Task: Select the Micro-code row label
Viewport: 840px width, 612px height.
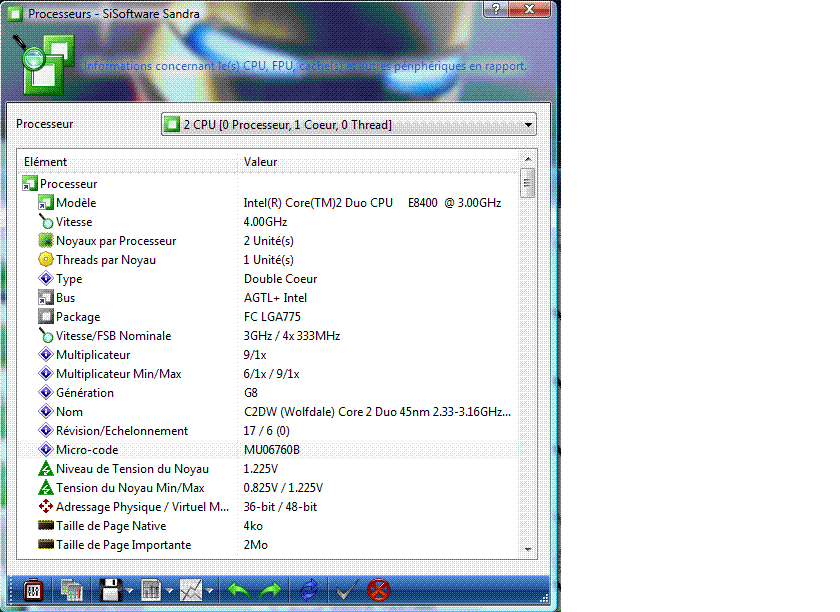Action: point(87,450)
